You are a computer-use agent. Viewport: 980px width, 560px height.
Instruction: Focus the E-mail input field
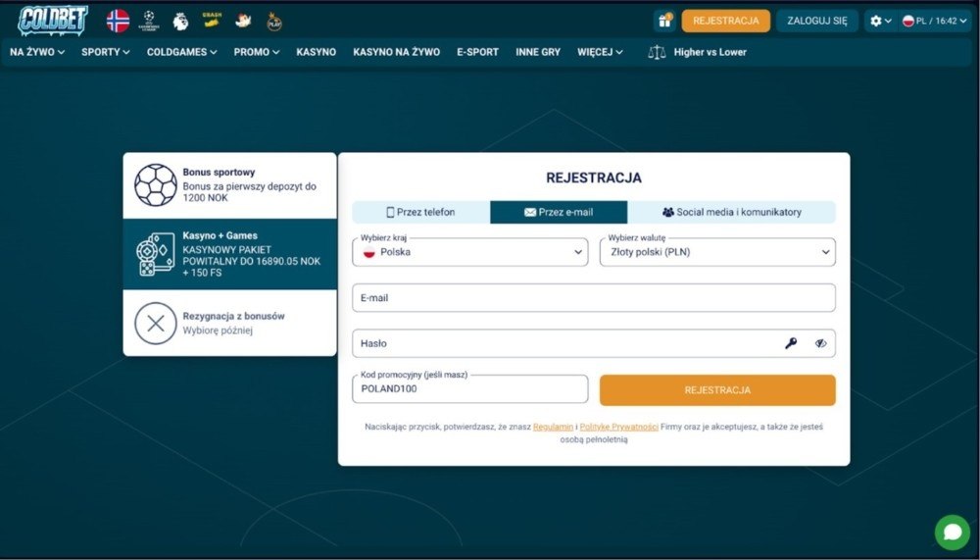594,298
